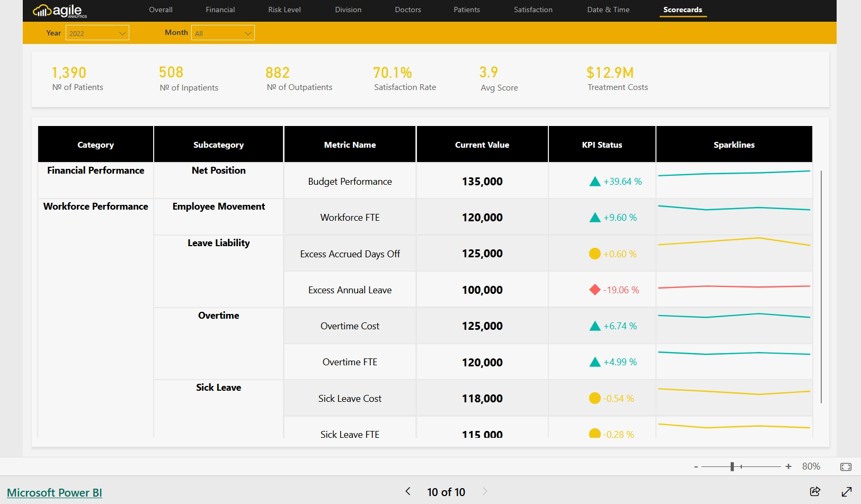
Task: Click the 882 Nº of Outpatients card
Action: [x=299, y=79]
